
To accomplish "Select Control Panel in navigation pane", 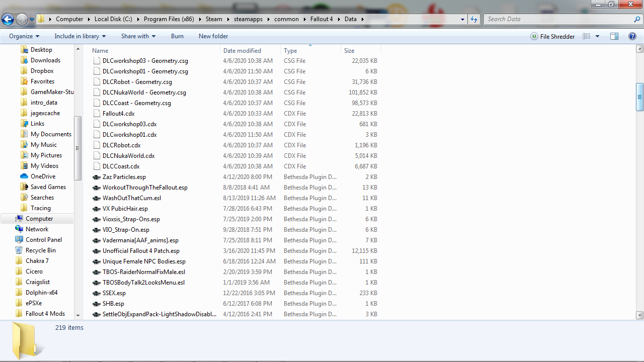I will 43,239.
